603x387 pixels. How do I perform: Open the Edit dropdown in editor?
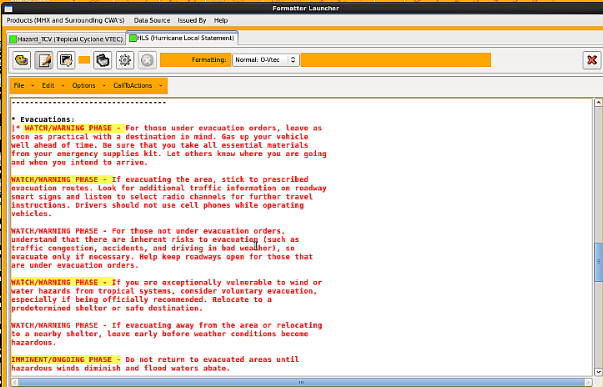(x=53, y=85)
